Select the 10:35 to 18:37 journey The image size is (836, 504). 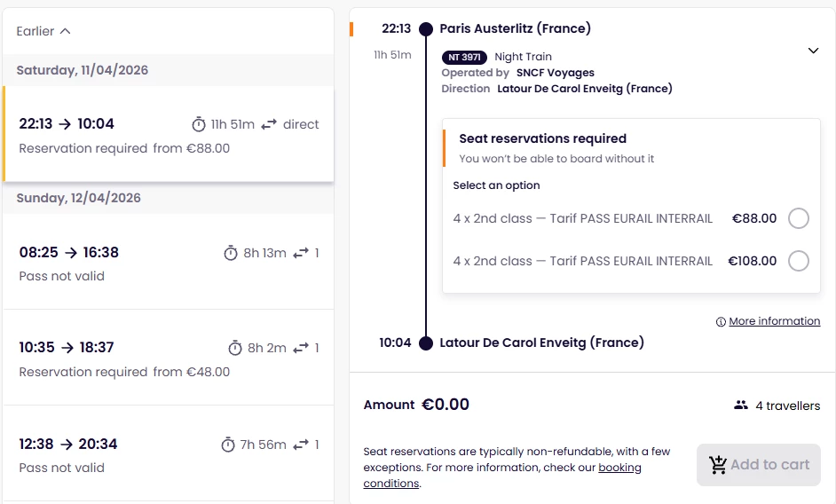[x=169, y=358]
